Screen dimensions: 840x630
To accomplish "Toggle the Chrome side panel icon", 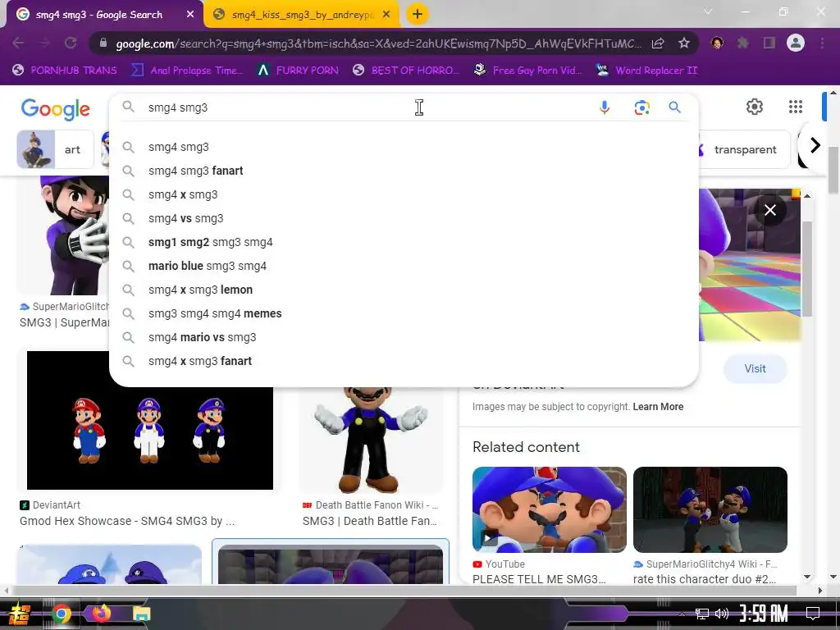I will (769, 43).
